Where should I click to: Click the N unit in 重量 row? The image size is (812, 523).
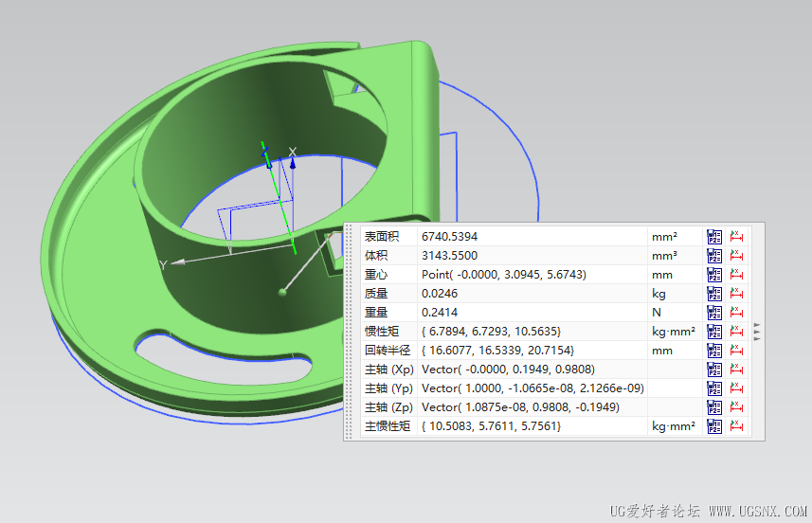click(x=656, y=313)
